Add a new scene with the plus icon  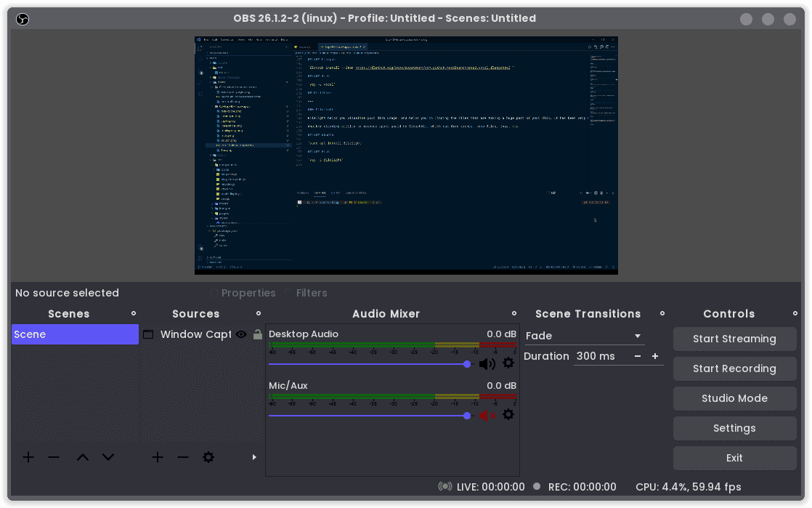[28, 457]
